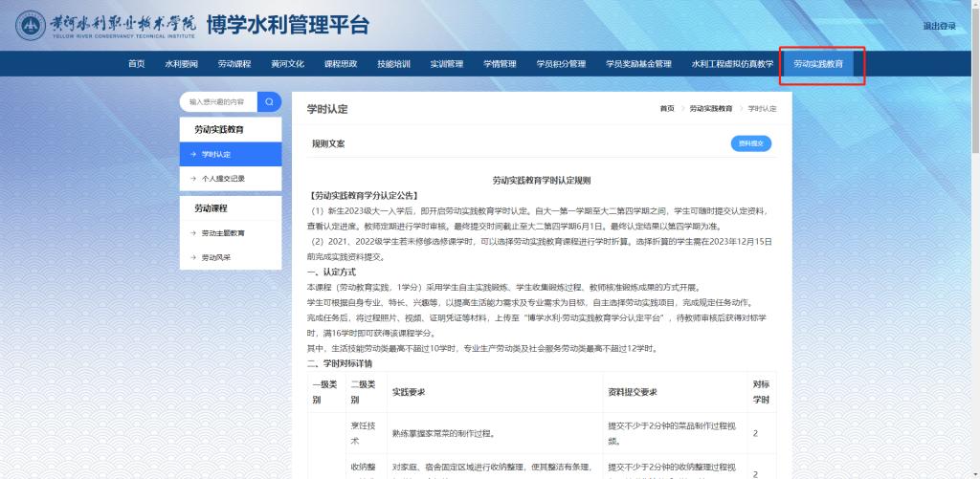Open the 劳动课程 navigation menu item

pyautogui.click(x=234, y=64)
